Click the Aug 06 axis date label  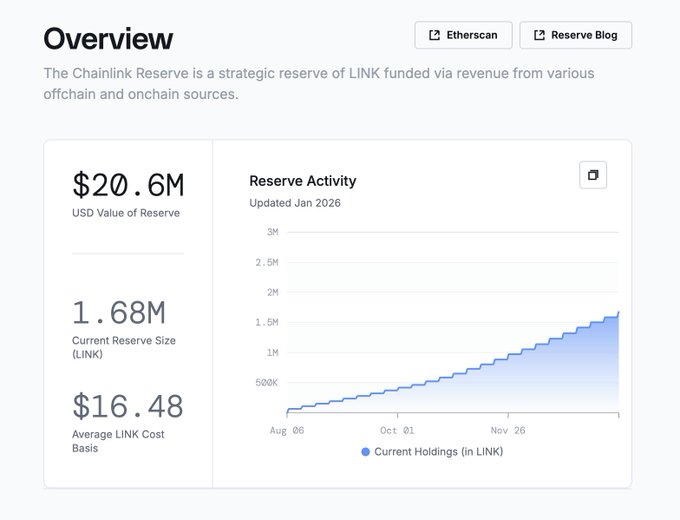tap(286, 431)
